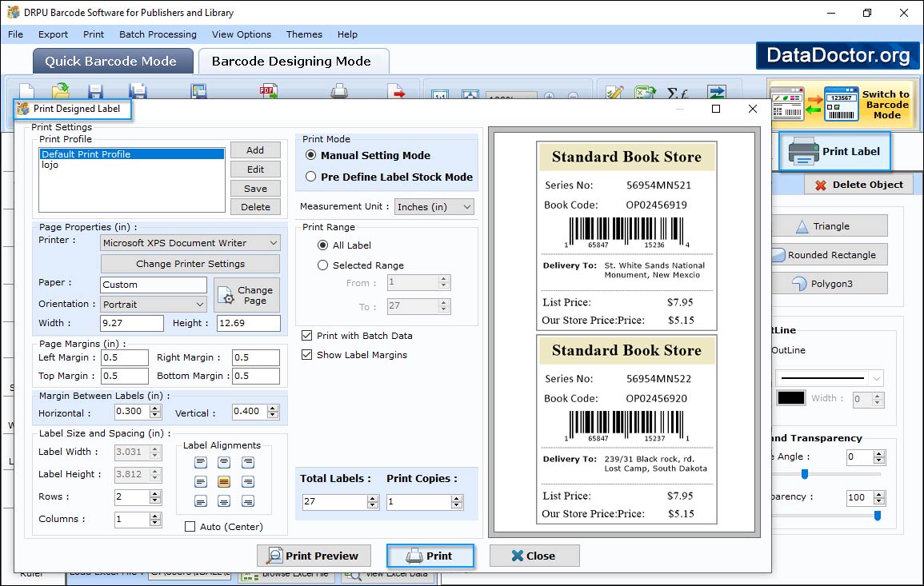This screenshot has width=924, height=586.
Task: Click the black outline color swatch
Action: click(x=791, y=397)
